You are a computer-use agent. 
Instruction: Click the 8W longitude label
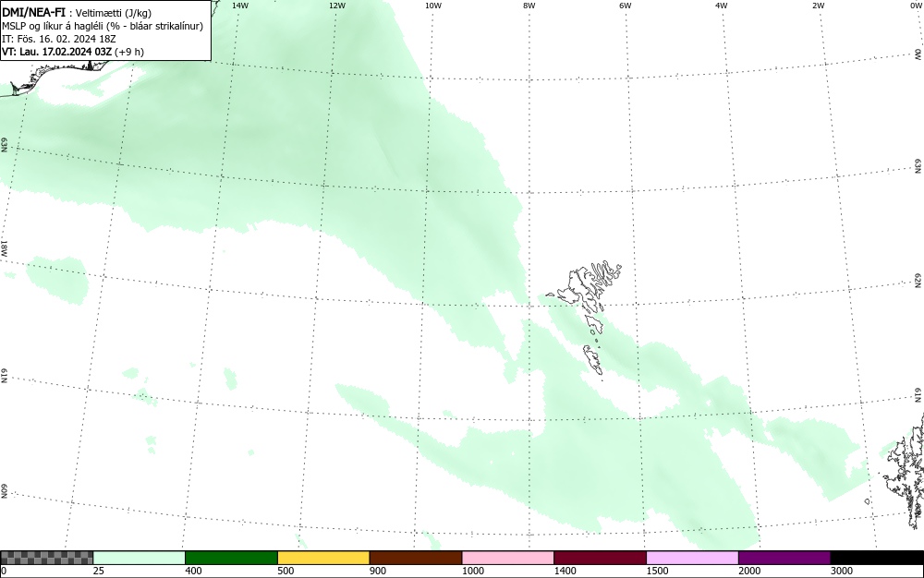[x=529, y=6]
